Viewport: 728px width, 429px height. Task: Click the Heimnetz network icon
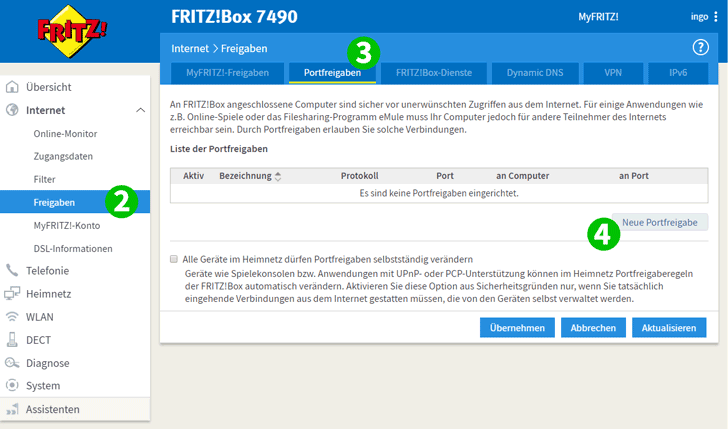(x=12, y=293)
